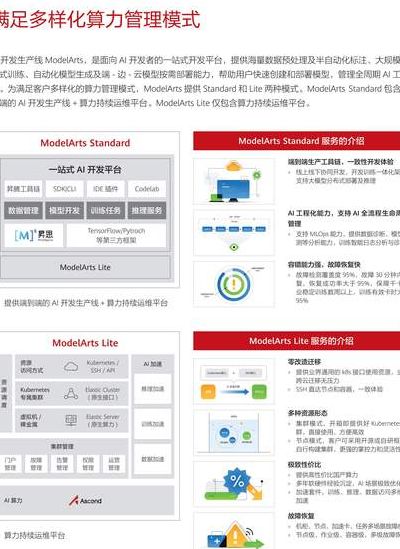Click the Kubernetes cluster node icon

pos(71,394)
